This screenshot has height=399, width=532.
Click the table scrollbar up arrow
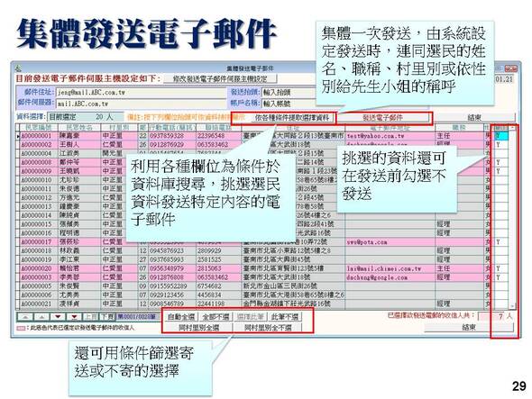[513, 128]
